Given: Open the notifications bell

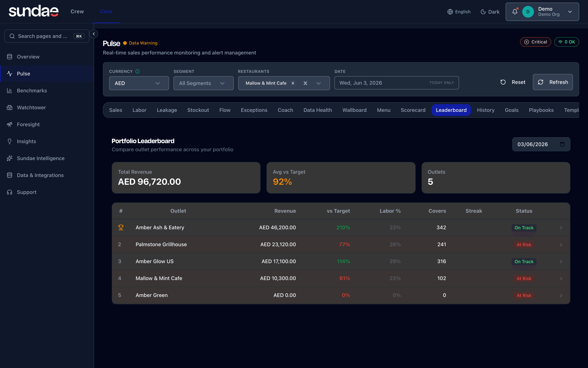Looking at the screenshot, I should [515, 12].
